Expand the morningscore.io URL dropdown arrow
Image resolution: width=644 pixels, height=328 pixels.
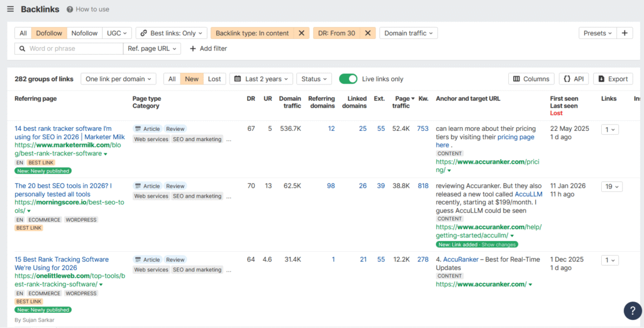tap(29, 212)
